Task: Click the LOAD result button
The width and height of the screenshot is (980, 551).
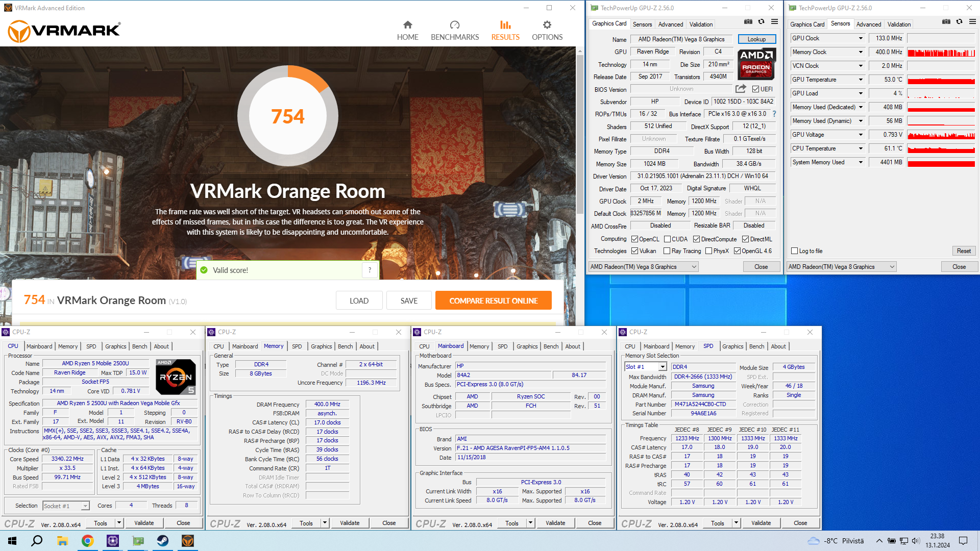Action: (x=359, y=300)
